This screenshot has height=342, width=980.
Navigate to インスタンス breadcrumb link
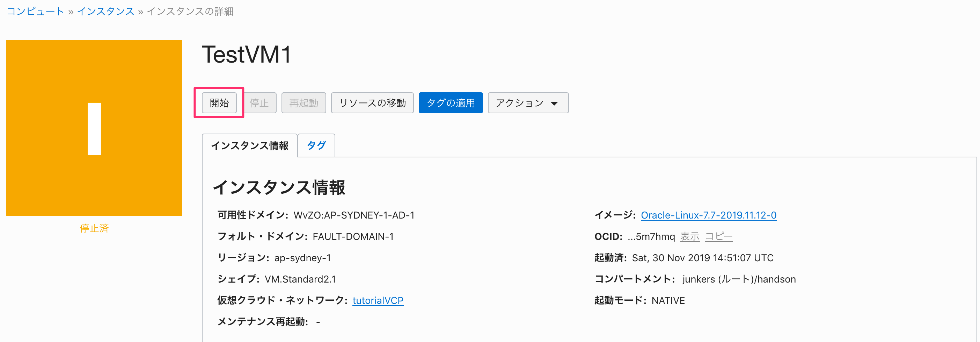click(106, 12)
